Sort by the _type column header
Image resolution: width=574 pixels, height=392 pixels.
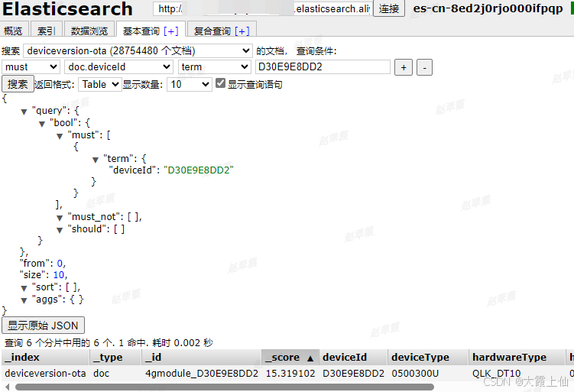(x=115, y=357)
